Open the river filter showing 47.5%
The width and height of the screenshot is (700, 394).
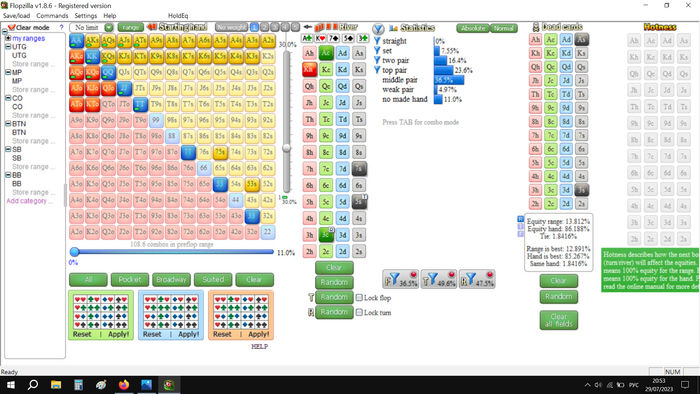point(477,279)
